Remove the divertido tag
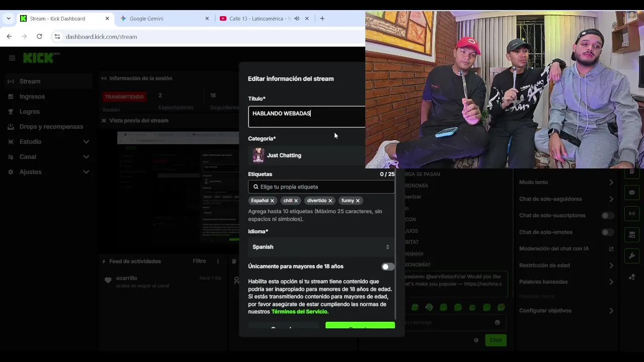The width and height of the screenshot is (644, 362). tap(330, 201)
